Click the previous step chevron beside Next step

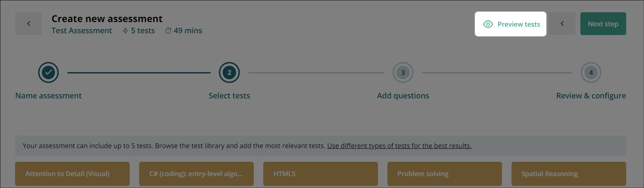point(562,24)
